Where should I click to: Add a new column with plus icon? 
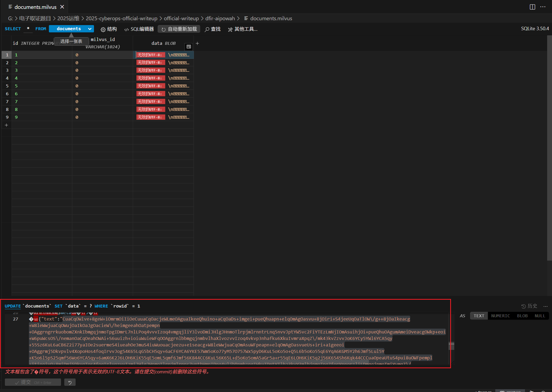(x=197, y=43)
